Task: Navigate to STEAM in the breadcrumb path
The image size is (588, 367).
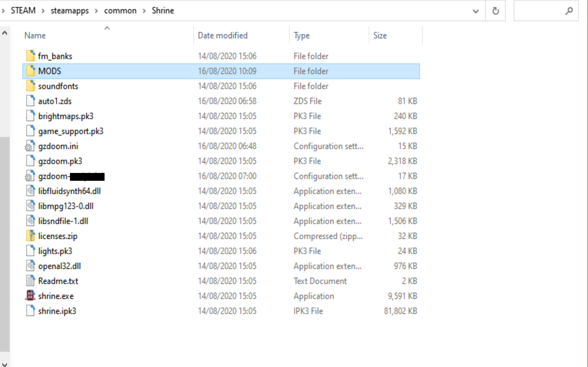Action: click(23, 11)
